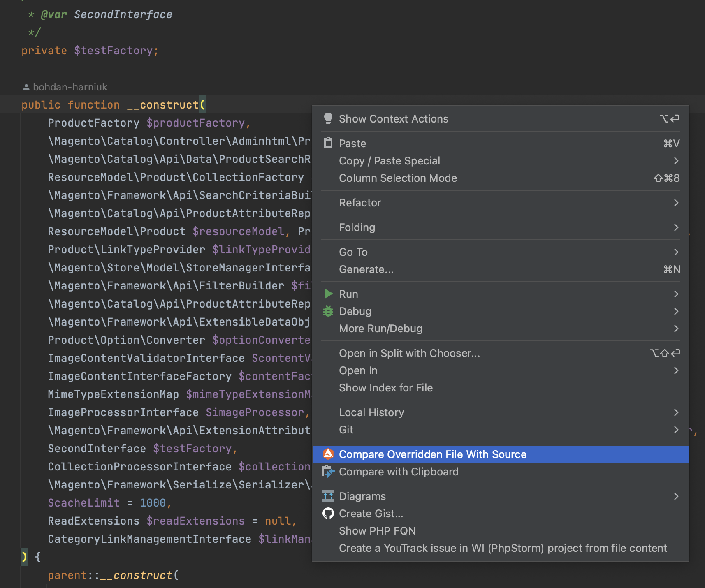Click the green Debug bug icon
This screenshot has height=588, width=705.
click(x=328, y=311)
